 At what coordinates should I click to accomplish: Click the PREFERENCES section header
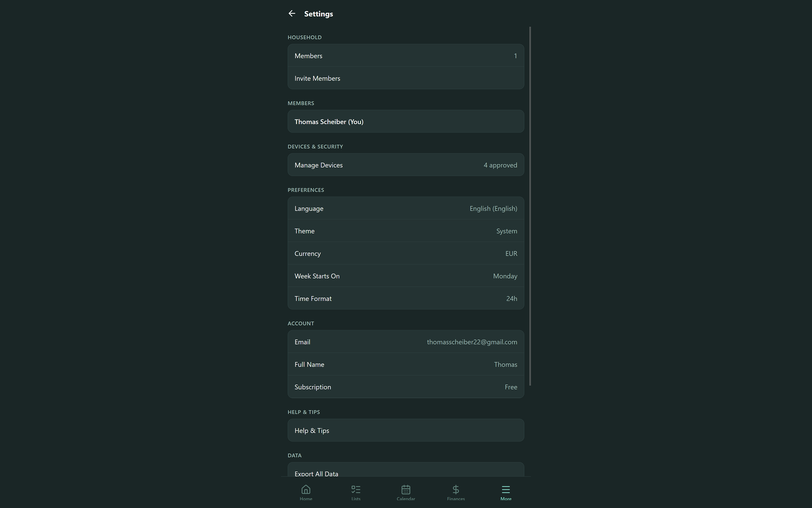pos(306,190)
